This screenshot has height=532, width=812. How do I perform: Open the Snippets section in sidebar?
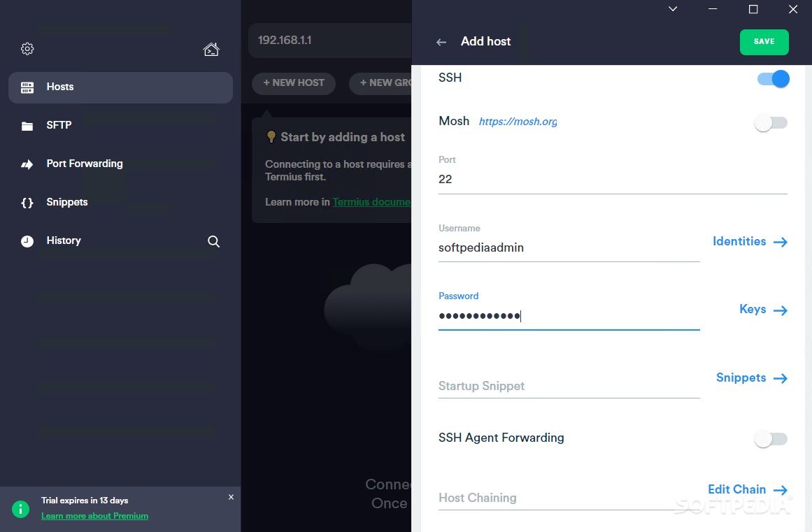coord(67,202)
